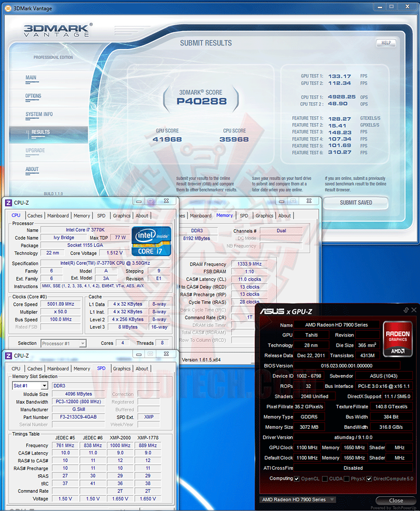The width and height of the screenshot is (420, 511).
Task: Click the Radeon Graphics AMD logo in GPU-Z
Action: tap(398, 339)
